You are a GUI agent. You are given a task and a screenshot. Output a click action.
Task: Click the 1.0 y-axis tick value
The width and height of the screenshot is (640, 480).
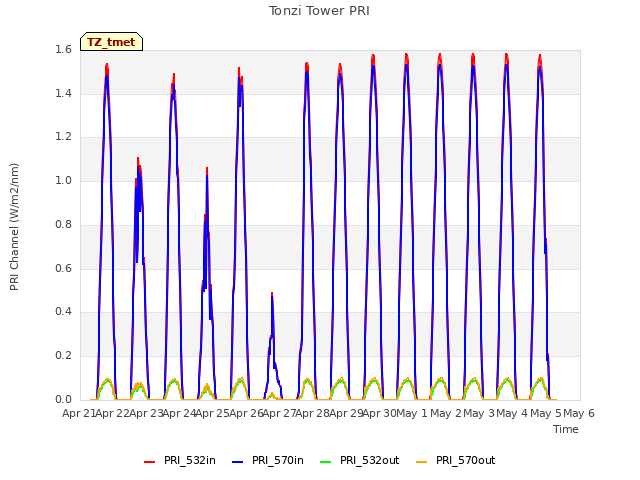coord(63,180)
